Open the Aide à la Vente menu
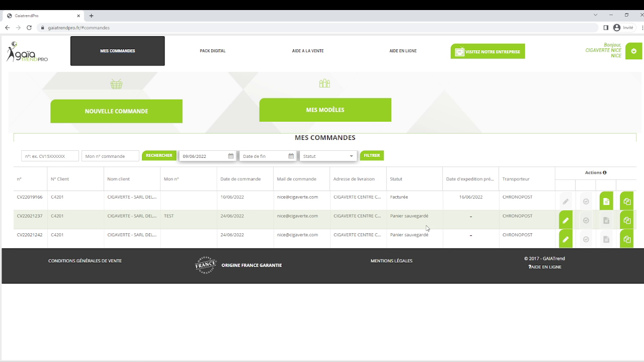The image size is (644, 362). tap(307, 51)
